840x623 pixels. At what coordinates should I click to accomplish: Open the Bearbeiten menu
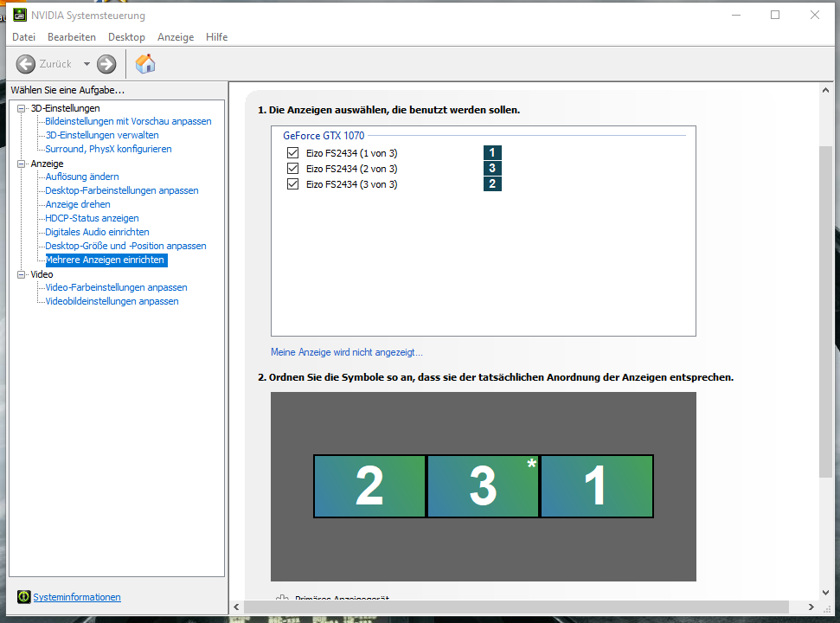tap(72, 37)
